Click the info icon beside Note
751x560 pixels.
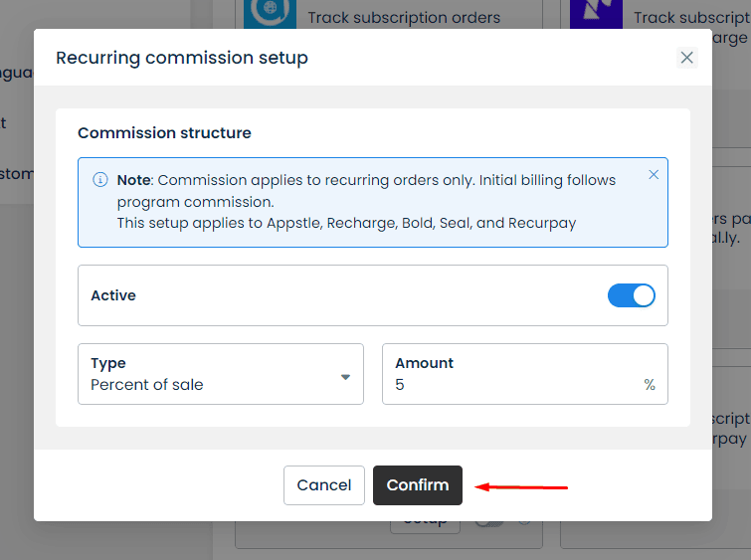click(100, 180)
